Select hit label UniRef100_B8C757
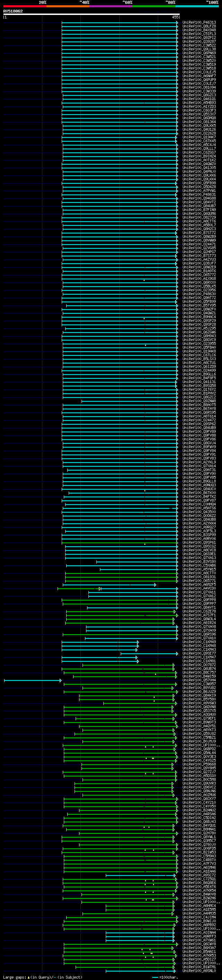The width and height of the screenshot is (222, 980). pos(199,673)
